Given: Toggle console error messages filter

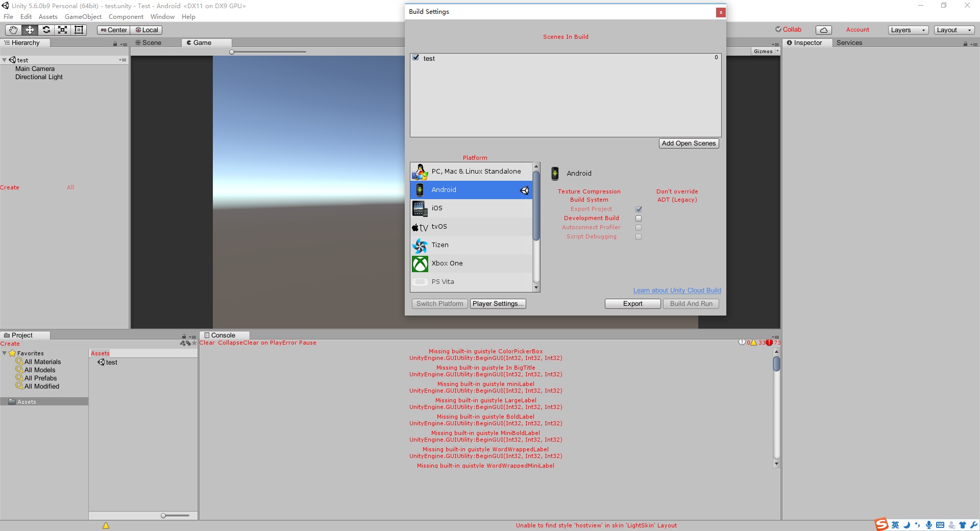Looking at the screenshot, I should click(773, 343).
